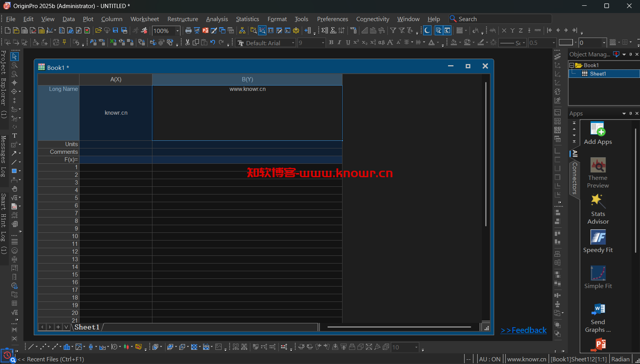Viewport: 640px width, 364px height.
Task: Toggle Subscript formatting button
Action: tap(365, 42)
